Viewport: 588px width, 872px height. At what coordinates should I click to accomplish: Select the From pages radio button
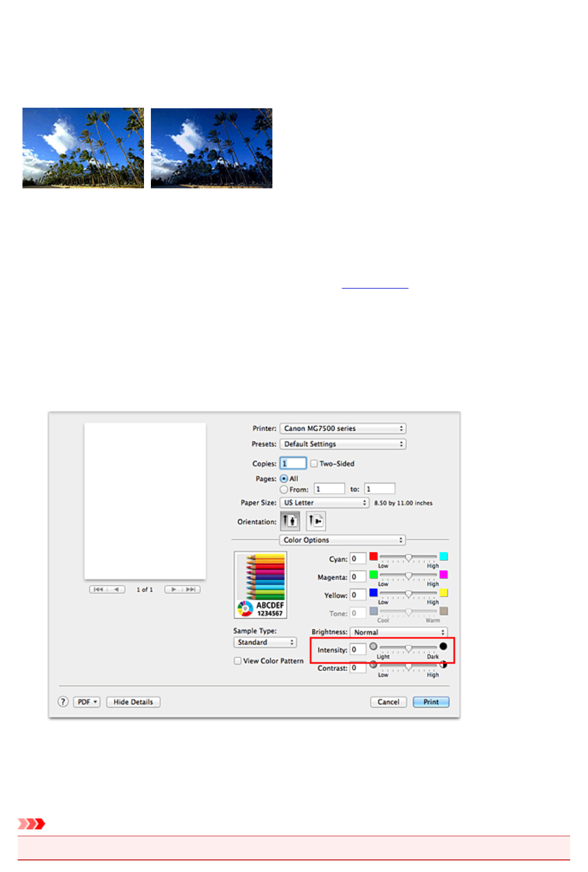(x=284, y=489)
